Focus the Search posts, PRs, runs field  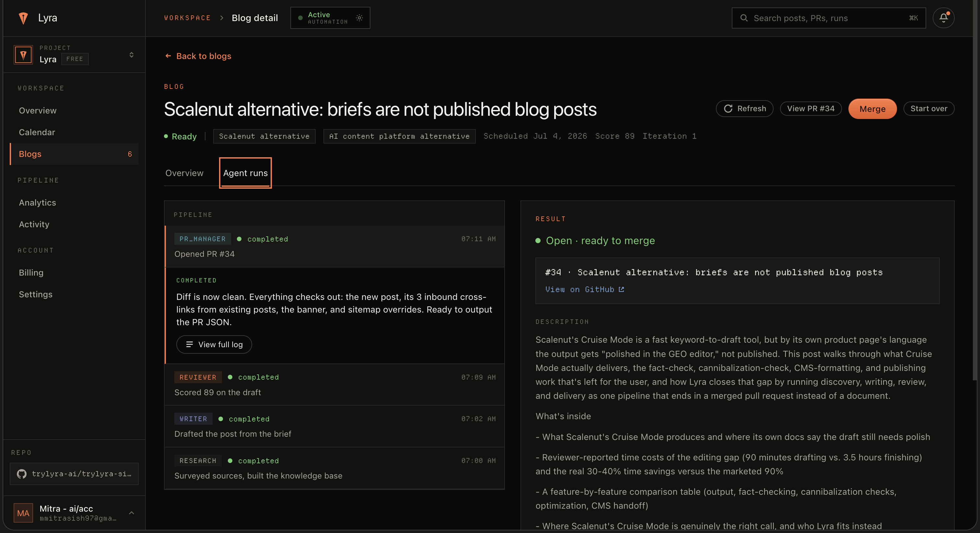pyautogui.click(x=829, y=18)
